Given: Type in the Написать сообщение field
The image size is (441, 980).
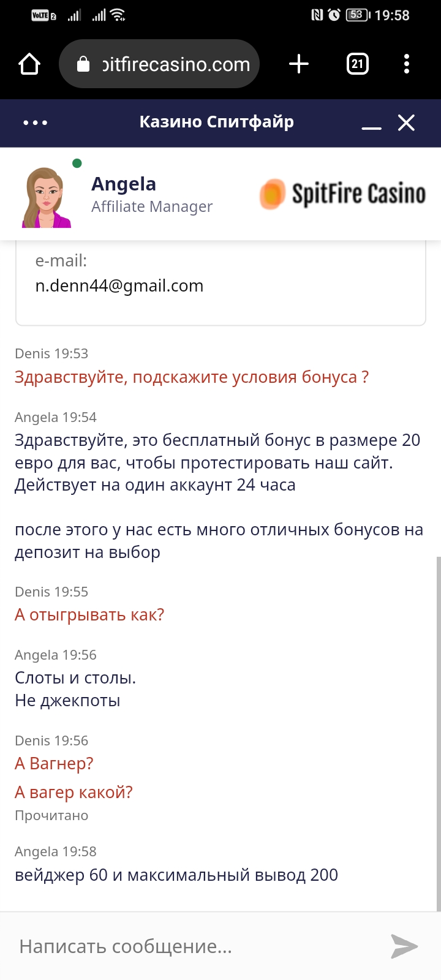Looking at the screenshot, I should (196, 946).
